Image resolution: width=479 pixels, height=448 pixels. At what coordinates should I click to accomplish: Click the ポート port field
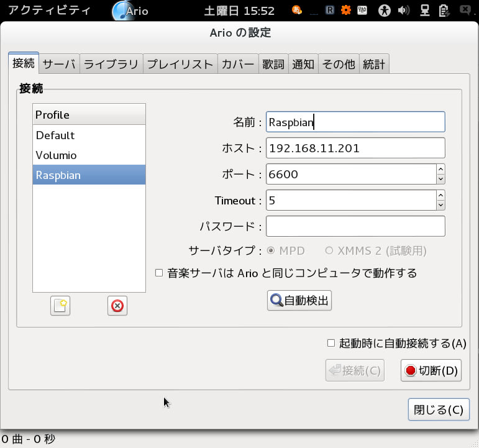point(351,174)
